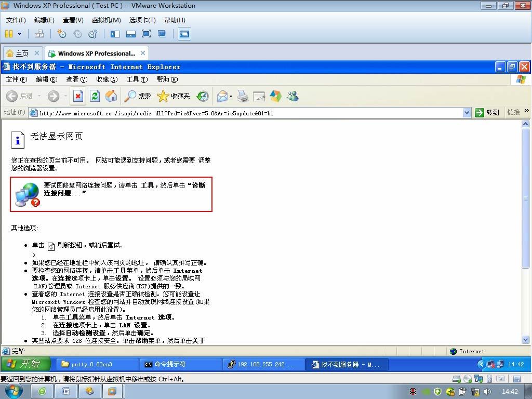Image resolution: width=532 pixels, height=399 pixels.
Task: Click the IE Messenger people icon
Action: coord(292,96)
